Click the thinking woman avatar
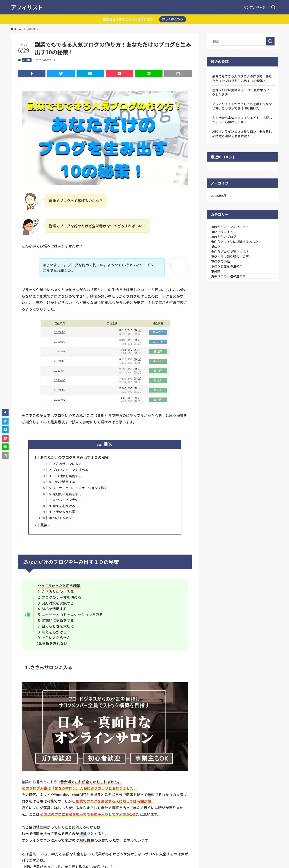The image size is (289, 868). click(31, 226)
